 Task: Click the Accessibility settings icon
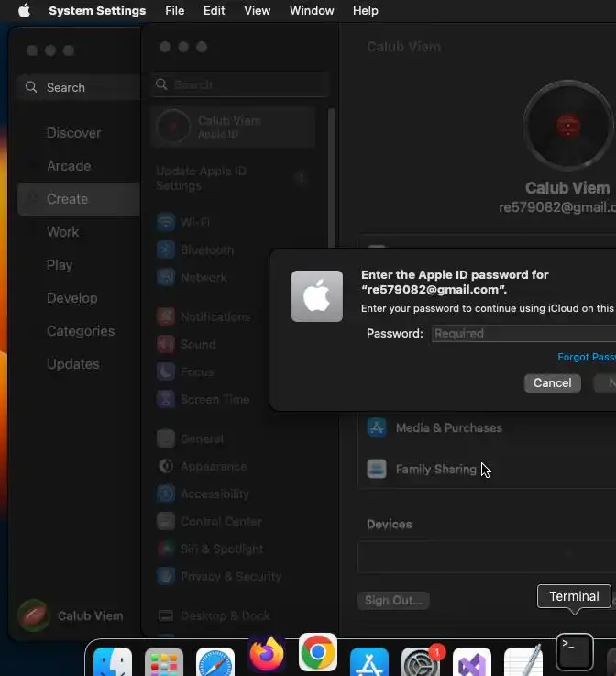(166, 493)
